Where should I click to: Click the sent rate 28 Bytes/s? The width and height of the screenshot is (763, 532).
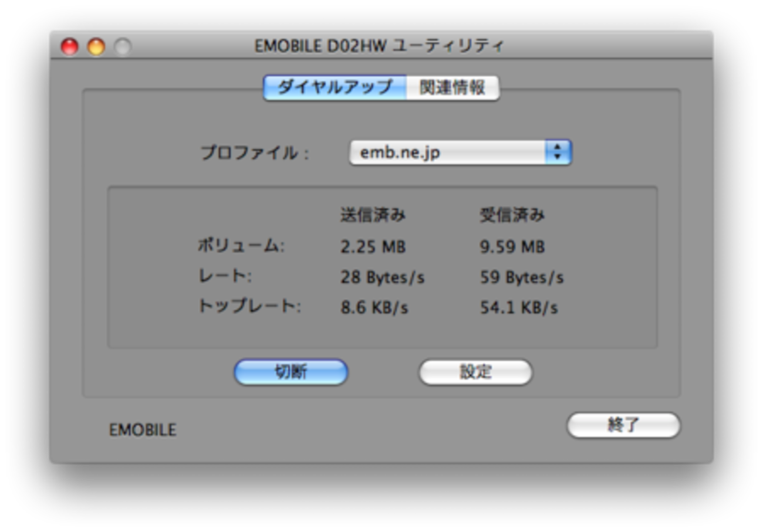click(x=383, y=277)
